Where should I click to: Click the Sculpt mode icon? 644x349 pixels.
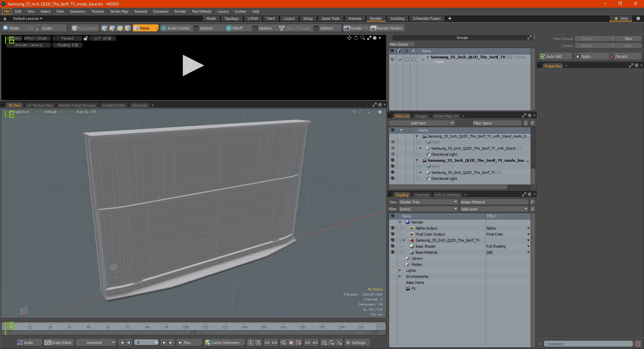point(38,28)
